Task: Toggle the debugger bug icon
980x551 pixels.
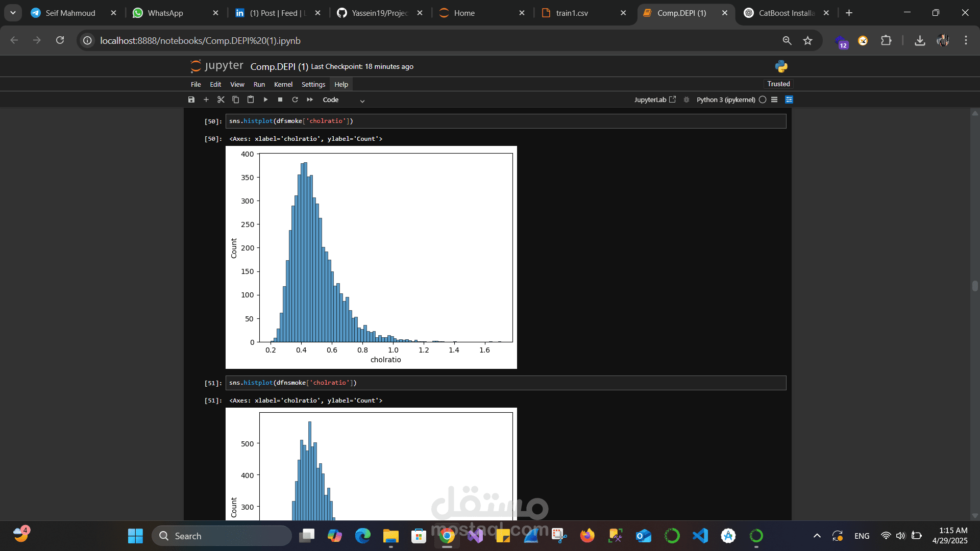Action: (x=687, y=99)
